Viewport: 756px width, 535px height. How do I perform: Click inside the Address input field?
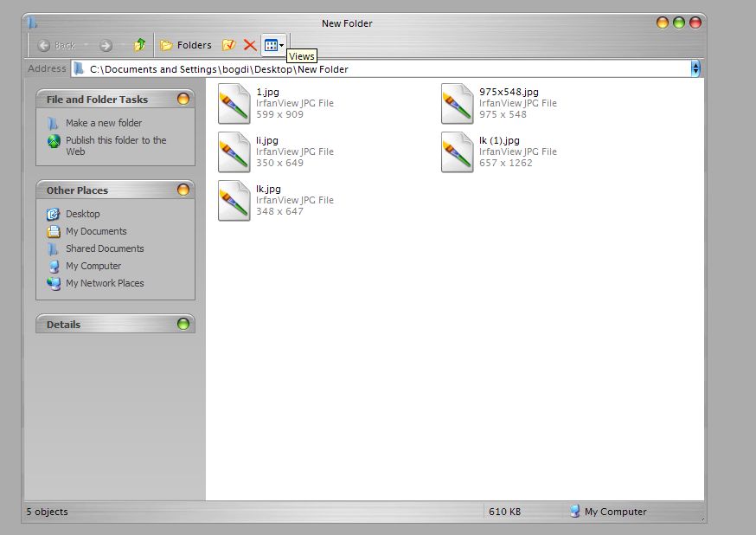(x=346, y=68)
